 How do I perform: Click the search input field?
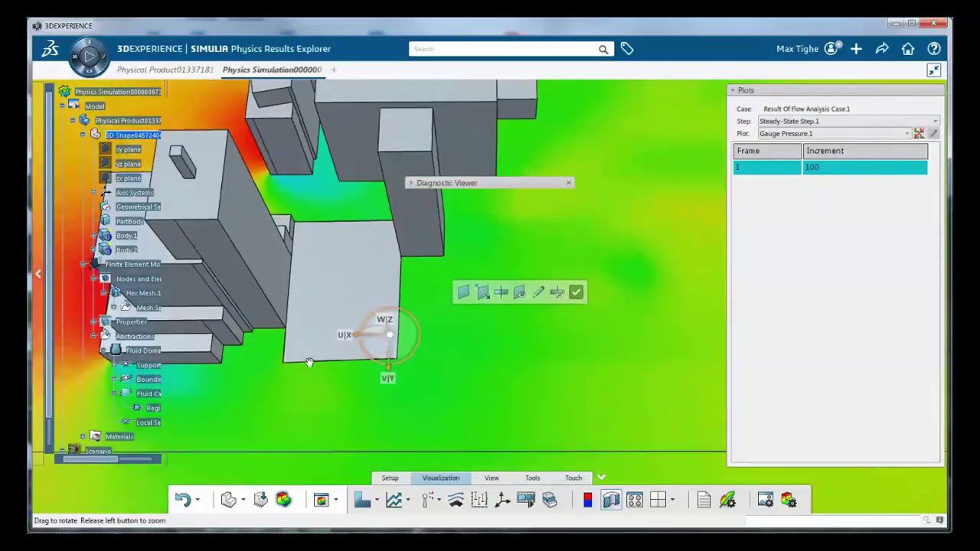[504, 50]
